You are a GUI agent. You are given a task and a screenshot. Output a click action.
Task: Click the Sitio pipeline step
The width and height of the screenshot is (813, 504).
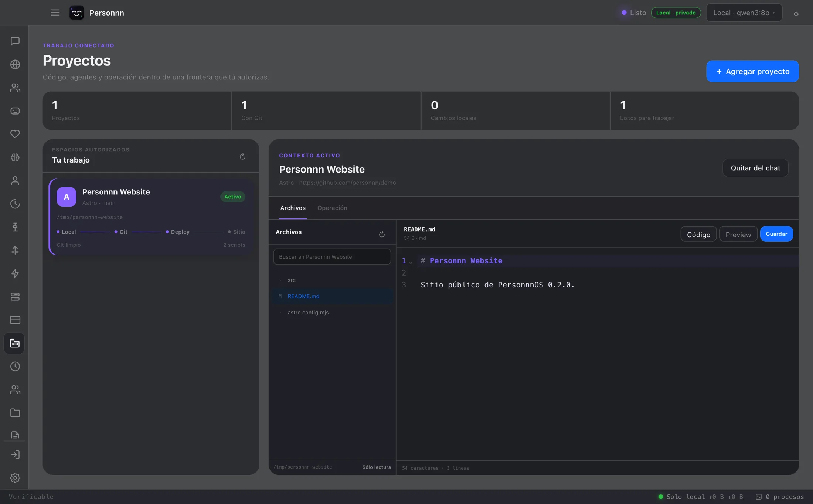point(237,232)
